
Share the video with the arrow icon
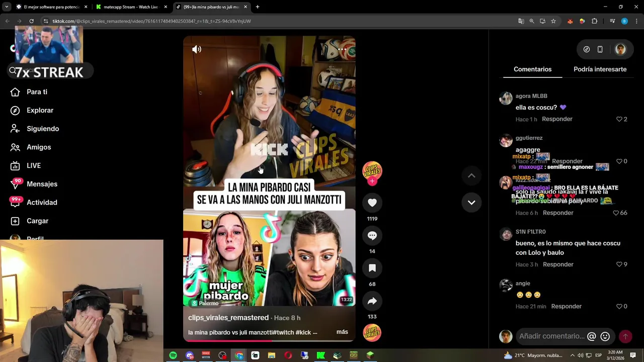coord(372,301)
